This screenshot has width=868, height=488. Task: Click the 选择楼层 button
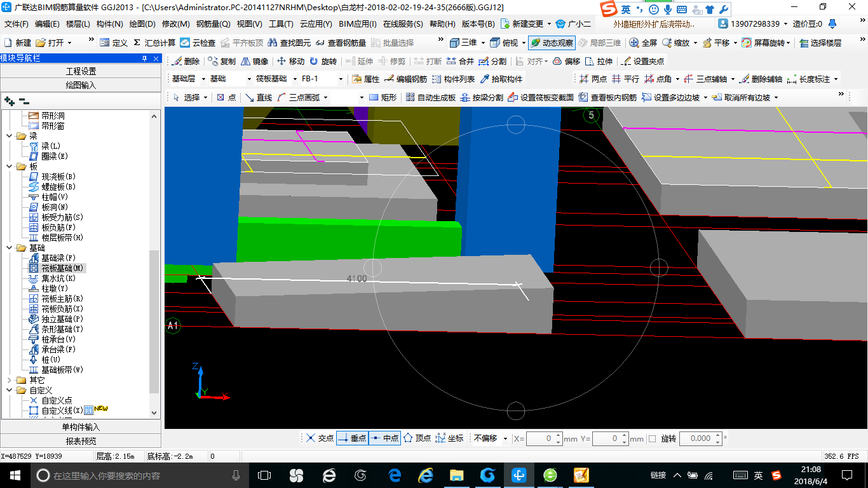tap(820, 43)
